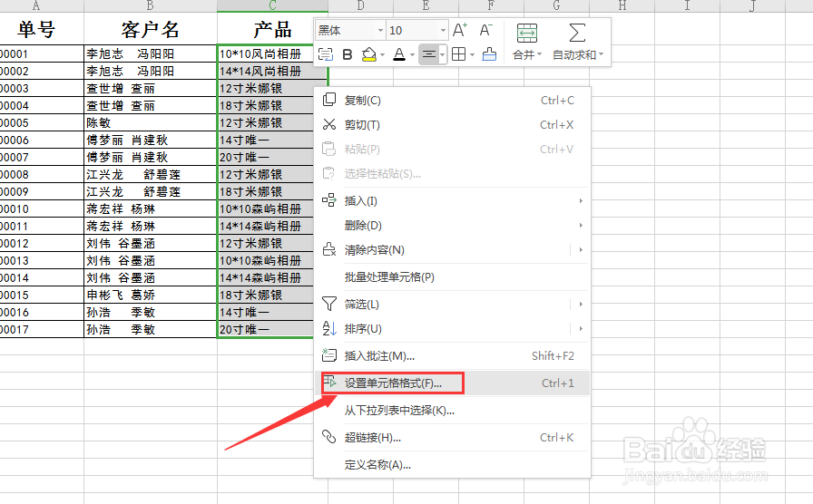
Task: Select the order number cell 00010
Action: click(42, 208)
